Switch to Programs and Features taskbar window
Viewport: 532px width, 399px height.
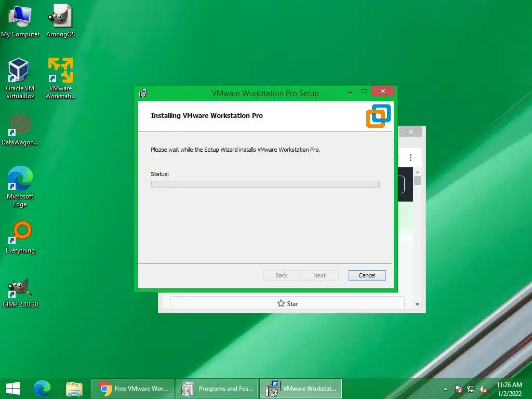[x=217, y=389]
